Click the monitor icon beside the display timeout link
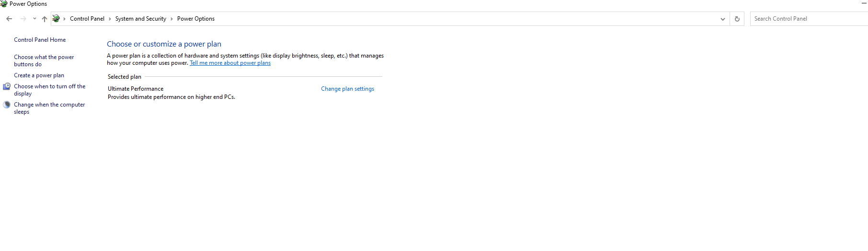The image size is (868, 251). [7, 86]
